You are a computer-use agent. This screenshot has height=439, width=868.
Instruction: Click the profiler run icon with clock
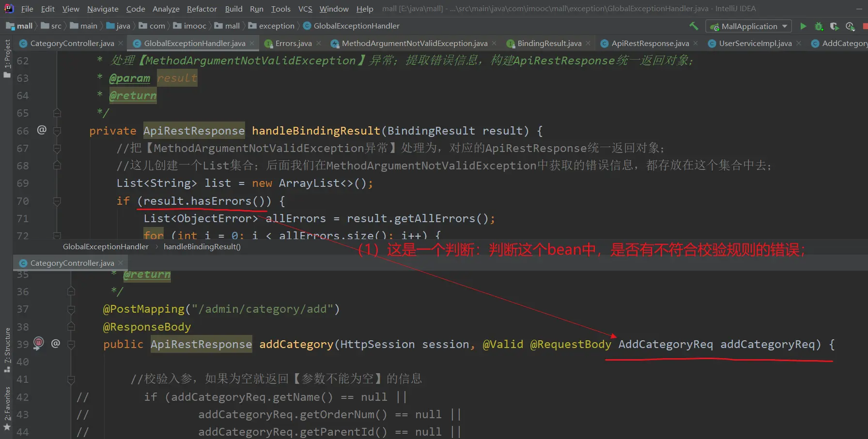point(850,26)
